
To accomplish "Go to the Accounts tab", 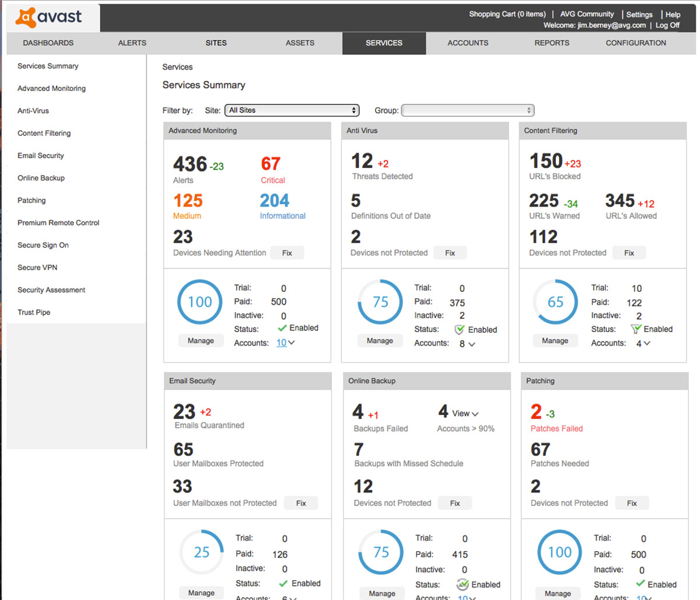I will tap(468, 43).
